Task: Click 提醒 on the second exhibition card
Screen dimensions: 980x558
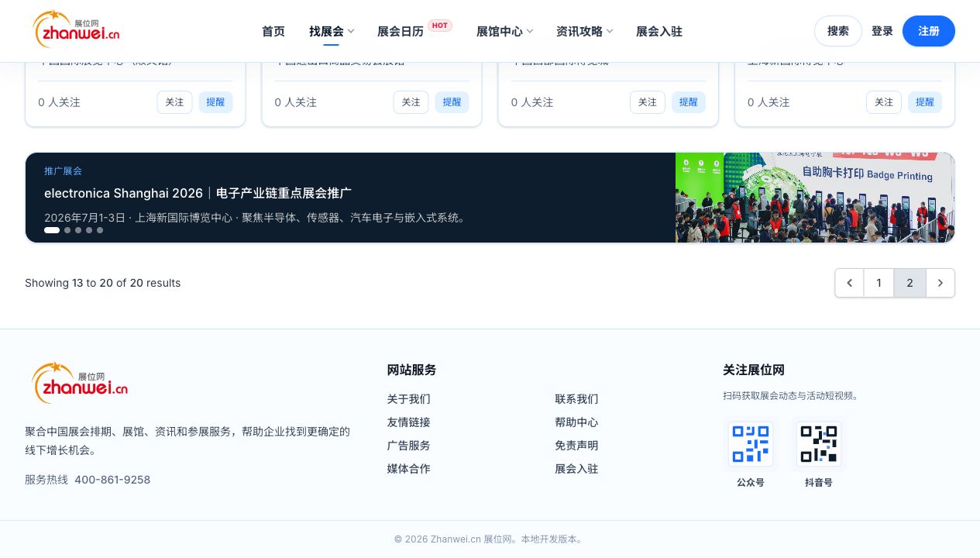Action: 452,102
